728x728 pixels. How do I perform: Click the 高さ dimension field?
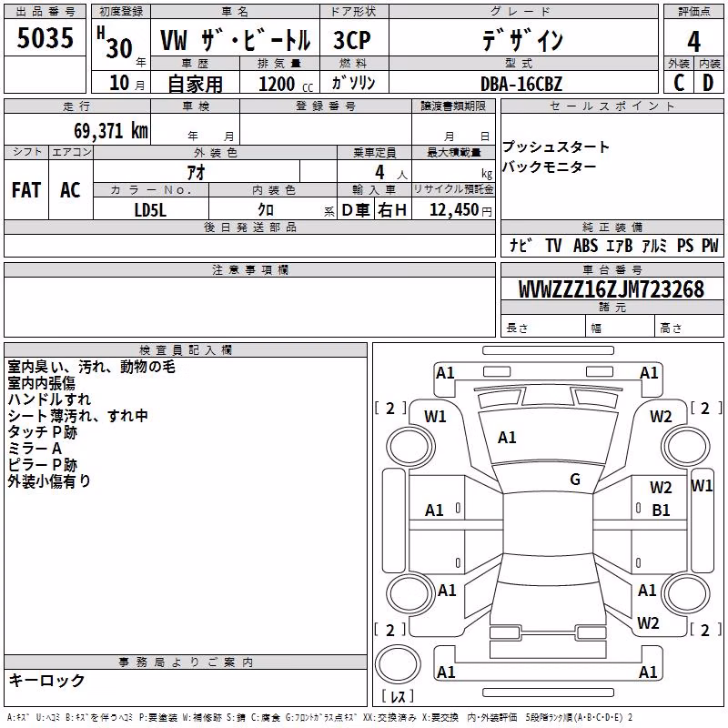[x=690, y=328]
